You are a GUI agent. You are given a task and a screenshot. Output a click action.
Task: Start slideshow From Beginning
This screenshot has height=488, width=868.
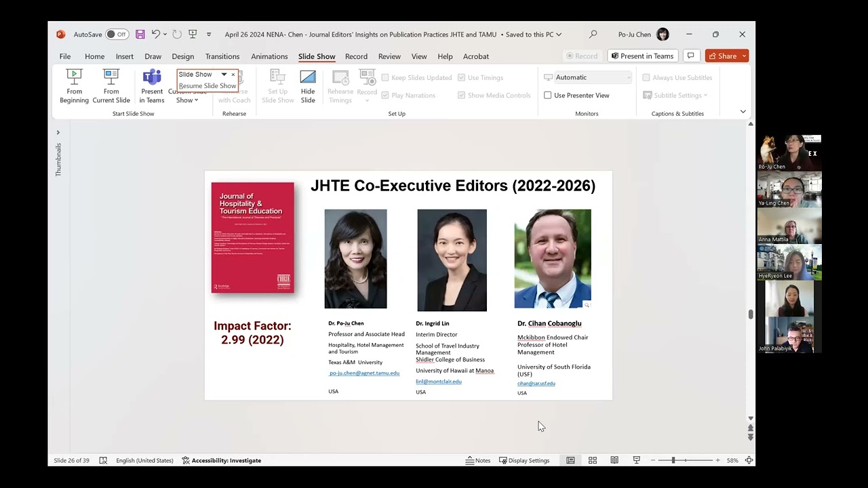tap(74, 86)
